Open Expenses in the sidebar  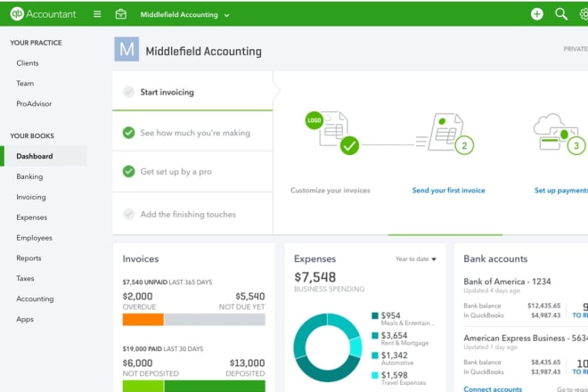(32, 217)
